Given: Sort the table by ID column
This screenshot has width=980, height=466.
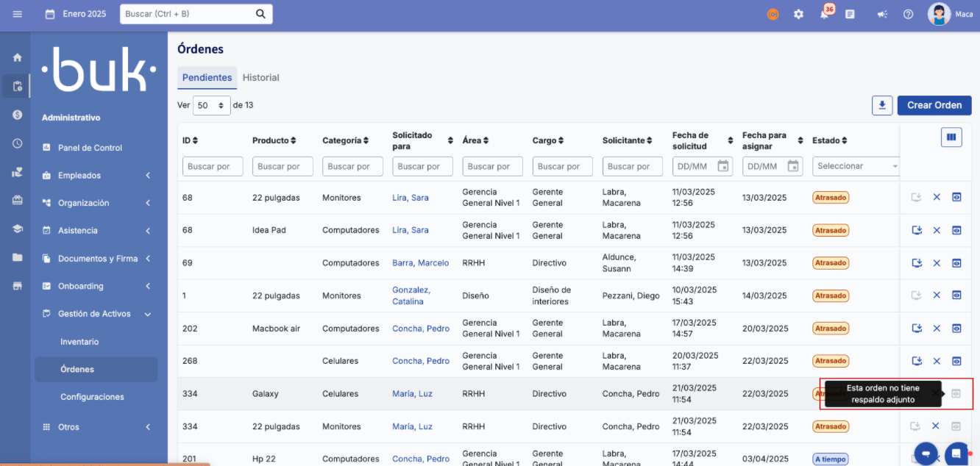Looking at the screenshot, I should [190, 140].
